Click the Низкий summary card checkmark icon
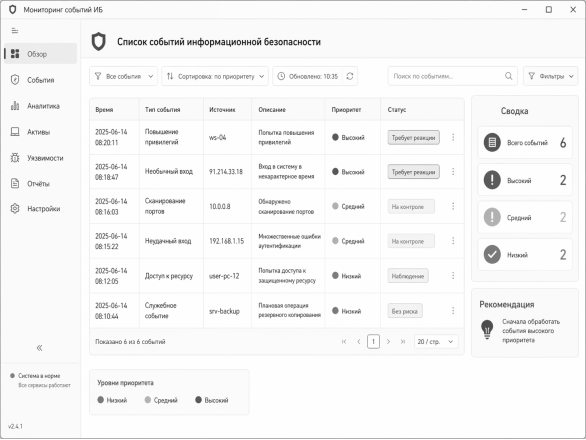 tap(492, 255)
